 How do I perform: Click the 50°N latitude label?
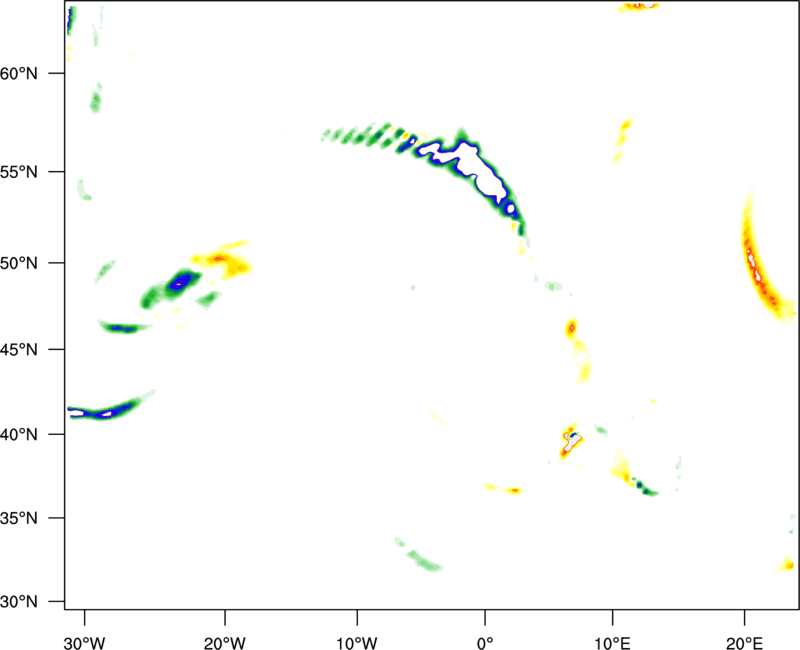click(19, 263)
